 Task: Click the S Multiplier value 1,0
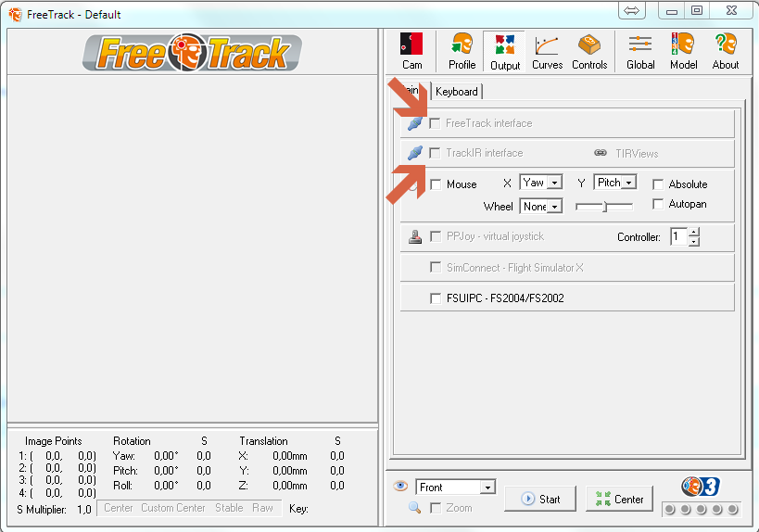click(83, 509)
